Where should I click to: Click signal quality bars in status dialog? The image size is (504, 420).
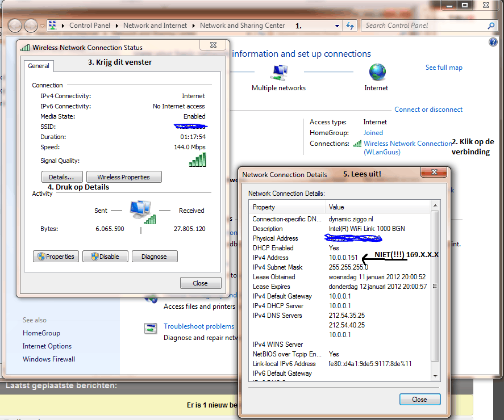click(x=197, y=159)
